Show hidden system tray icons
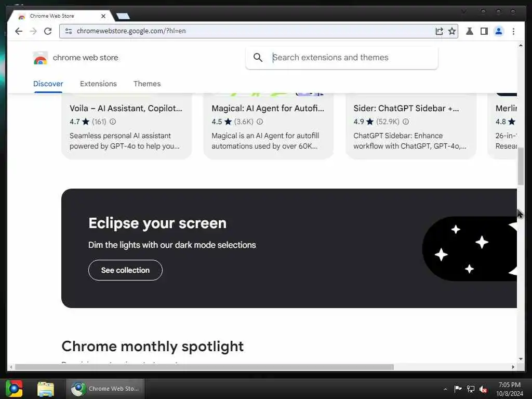 (445, 389)
